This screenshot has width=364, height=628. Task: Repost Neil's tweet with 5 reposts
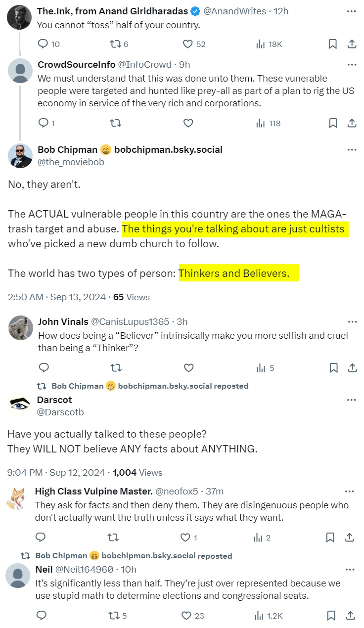[x=114, y=616]
